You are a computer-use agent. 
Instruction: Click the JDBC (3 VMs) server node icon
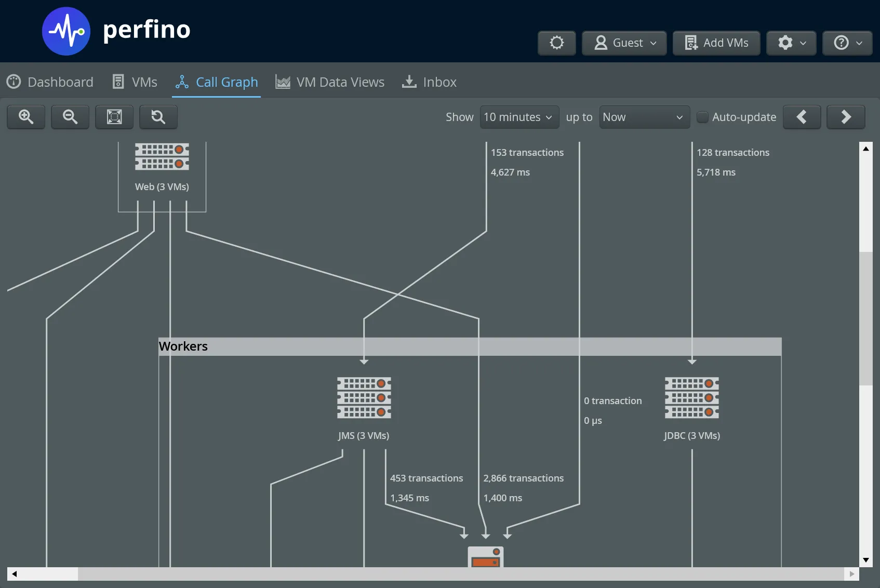(691, 398)
